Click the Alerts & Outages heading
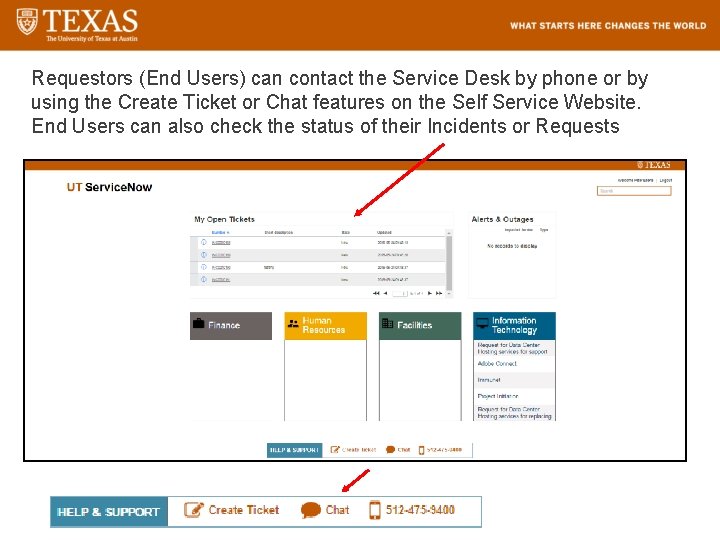The height and width of the screenshot is (540, 720). (502, 219)
